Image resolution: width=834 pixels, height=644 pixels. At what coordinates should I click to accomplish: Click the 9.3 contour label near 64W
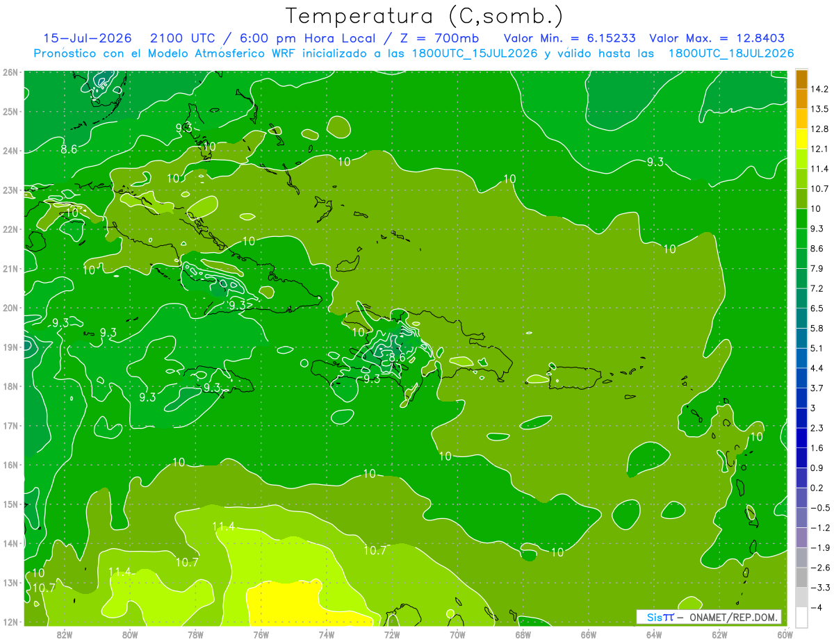click(655, 162)
